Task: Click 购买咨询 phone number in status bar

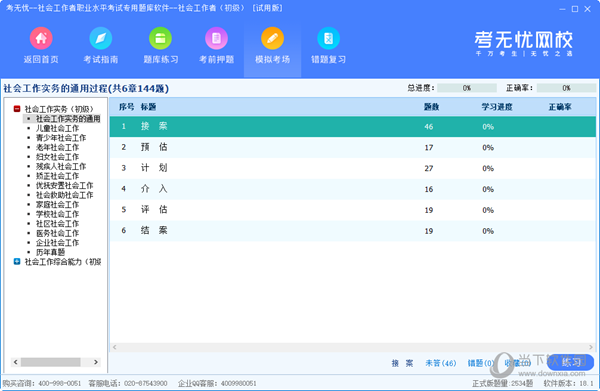Action: click(x=60, y=383)
